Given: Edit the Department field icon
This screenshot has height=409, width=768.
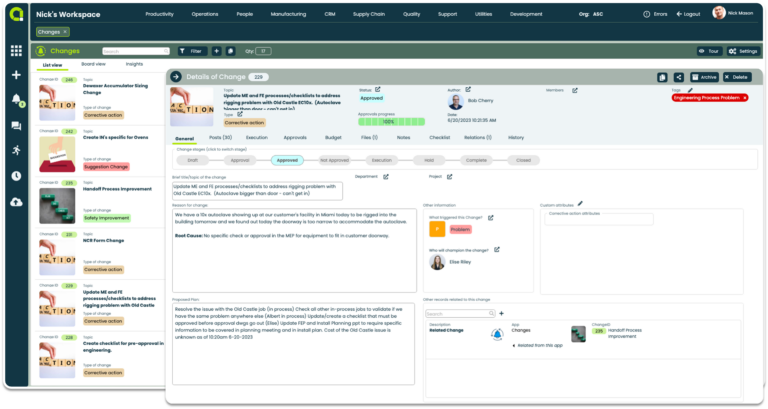Looking at the screenshot, I should (x=385, y=176).
